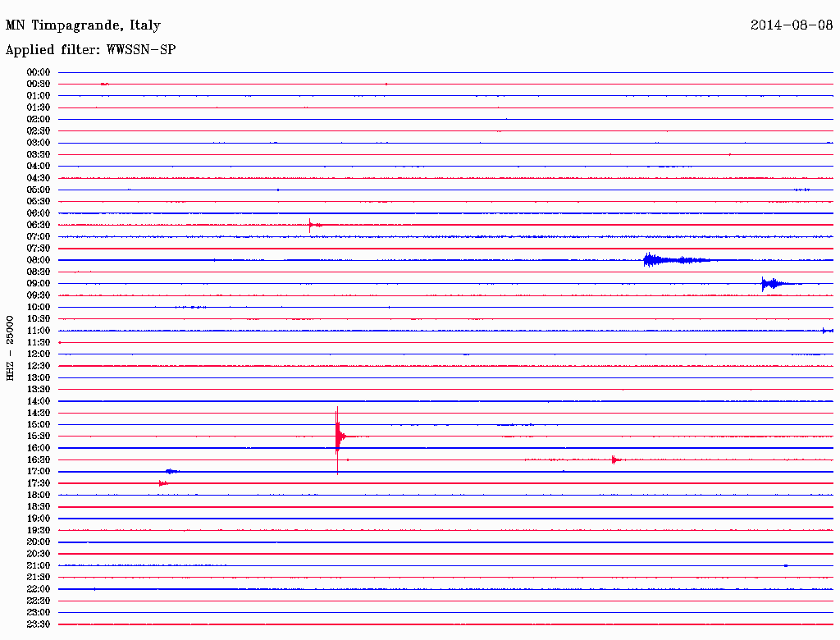This screenshot has width=840, height=640.
Task: Select the 02:00 time label
Action: [x=39, y=119]
